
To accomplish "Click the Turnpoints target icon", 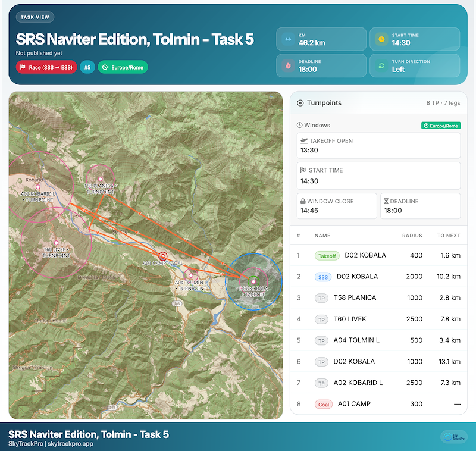I will click(300, 103).
